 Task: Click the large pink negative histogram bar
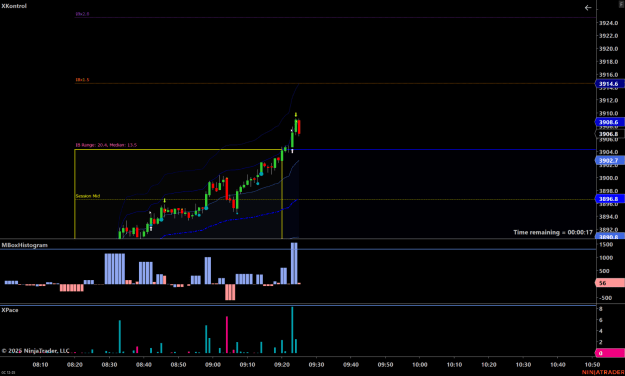click(x=230, y=292)
